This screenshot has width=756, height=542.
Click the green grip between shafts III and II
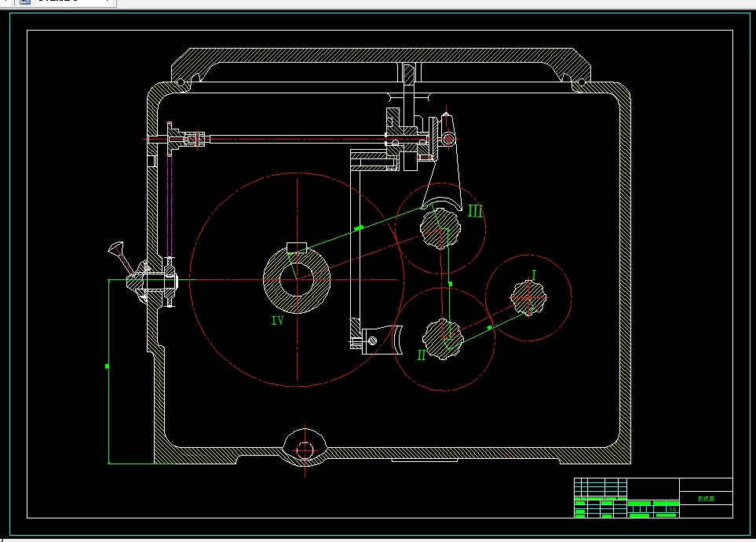(451, 284)
